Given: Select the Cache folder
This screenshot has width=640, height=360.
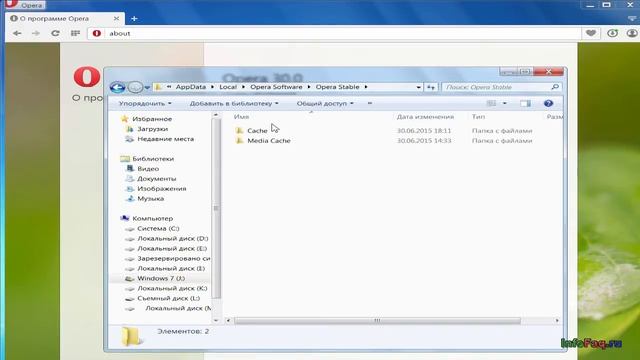Looking at the screenshot, I should click(x=257, y=131).
